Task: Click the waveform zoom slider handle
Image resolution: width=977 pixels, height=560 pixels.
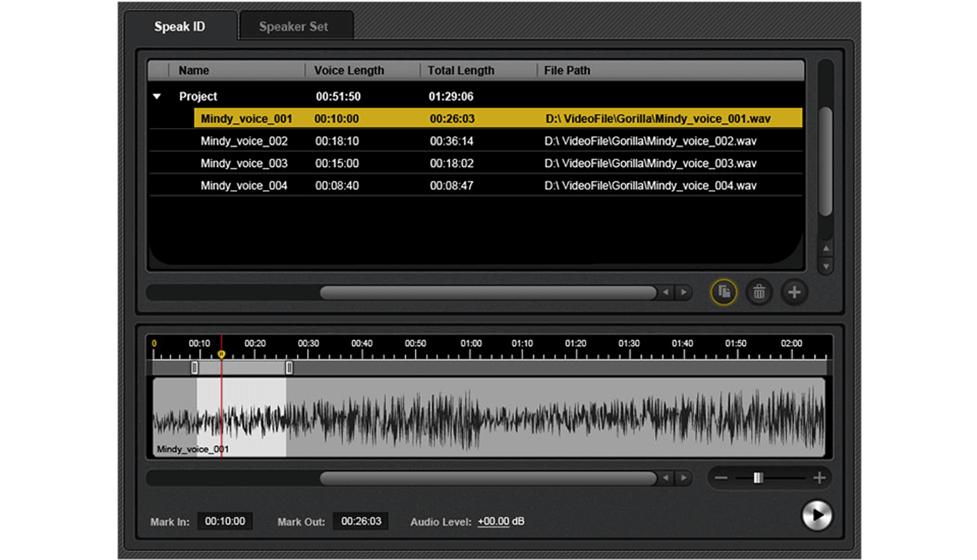Action: click(758, 478)
